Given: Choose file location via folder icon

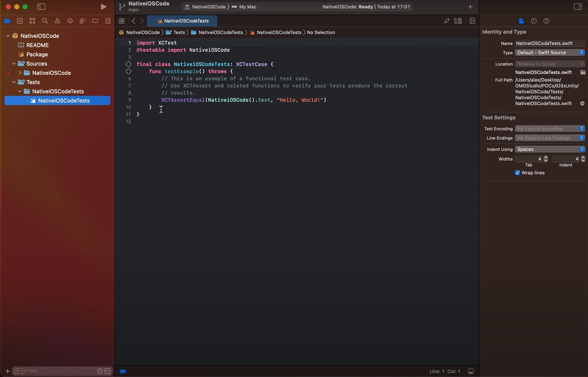Looking at the screenshot, I should [x=583, y=72].
